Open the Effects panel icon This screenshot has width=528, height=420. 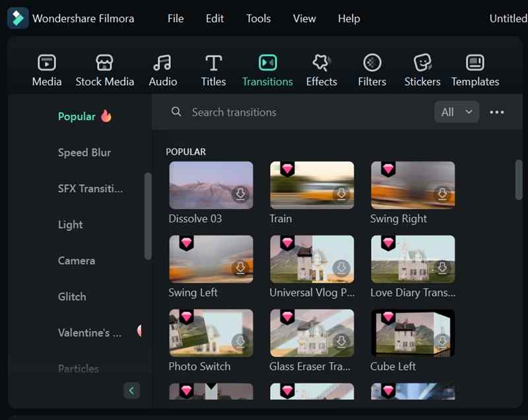pos(321,63)
